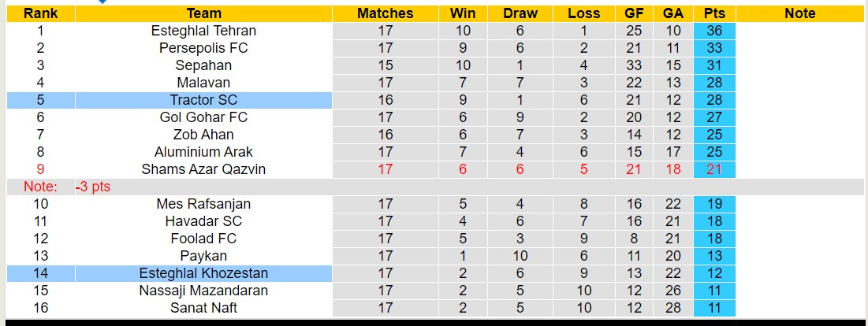Click the Rank column header
Viewport: 868px width, 326px height.
pyautogui.click(x=39, y=13)
